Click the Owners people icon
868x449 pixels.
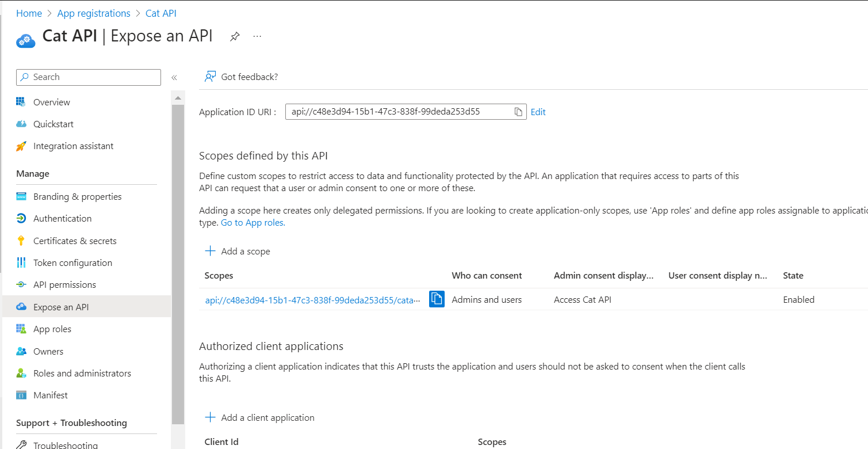(21, 351)
